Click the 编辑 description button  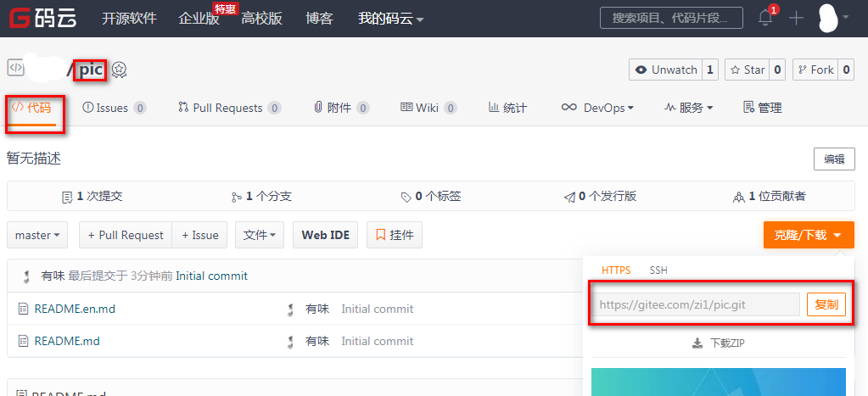[834, 159]
